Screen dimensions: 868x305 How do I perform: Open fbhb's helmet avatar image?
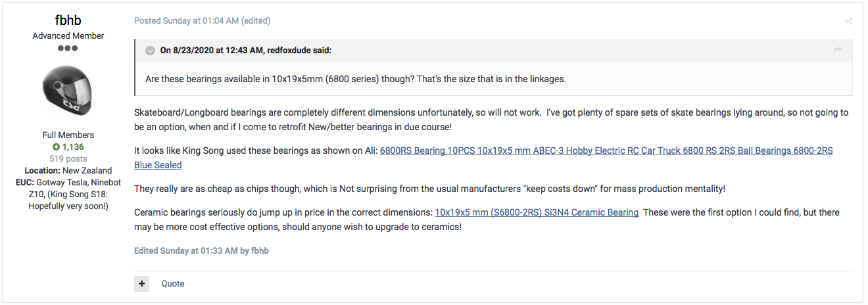pos(68,92)
